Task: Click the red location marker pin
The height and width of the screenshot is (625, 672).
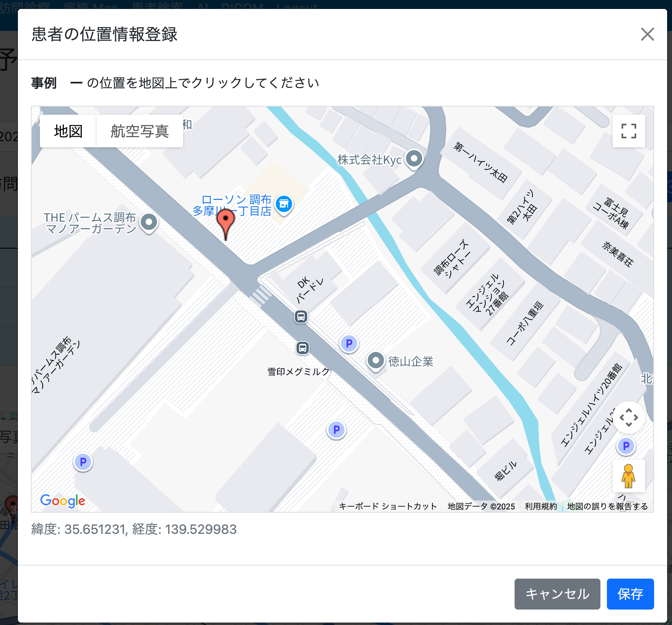Action: [x=225, y=221]
